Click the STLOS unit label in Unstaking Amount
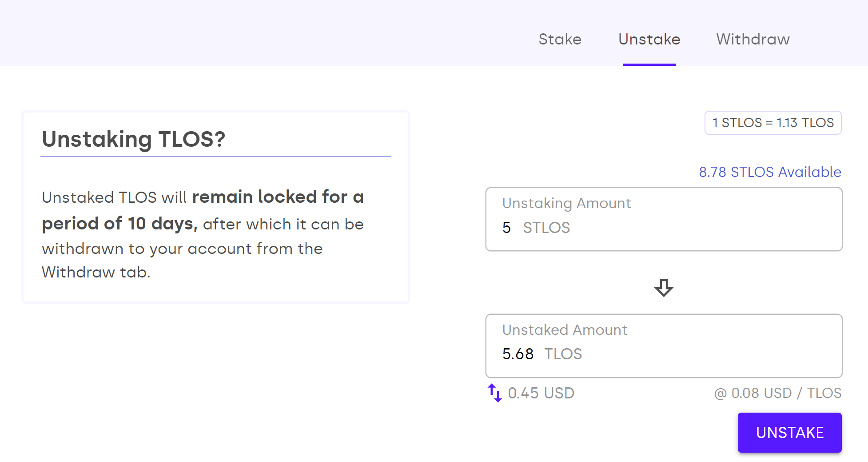The image size is (868, 462). [546, 228]
